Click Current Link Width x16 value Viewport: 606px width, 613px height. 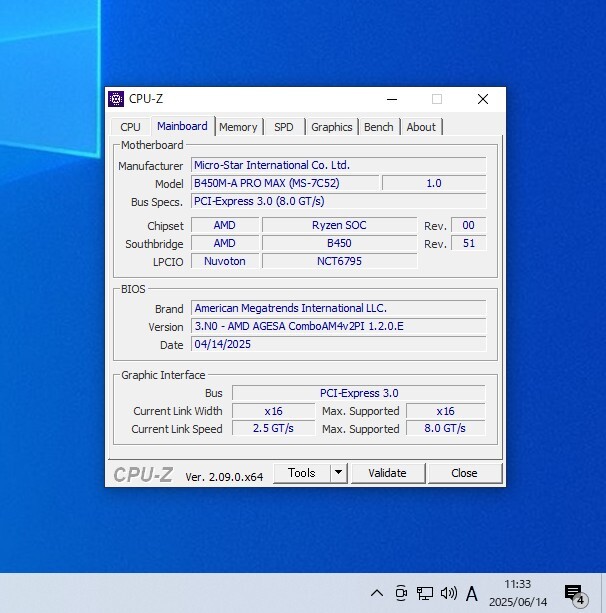[273, 411]
